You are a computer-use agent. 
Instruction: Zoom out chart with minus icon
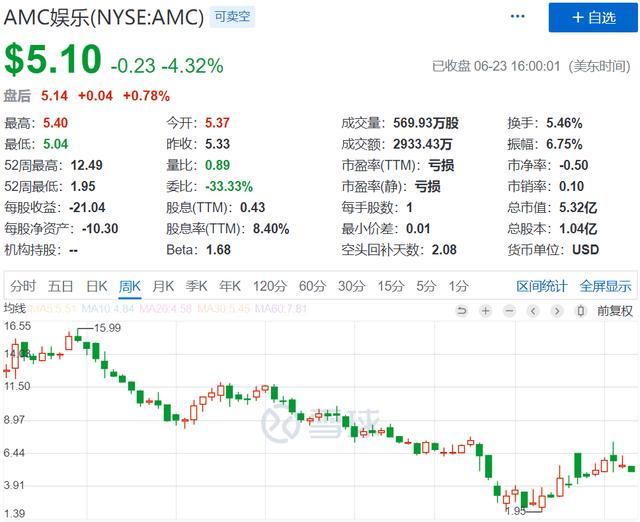[509, 311]
